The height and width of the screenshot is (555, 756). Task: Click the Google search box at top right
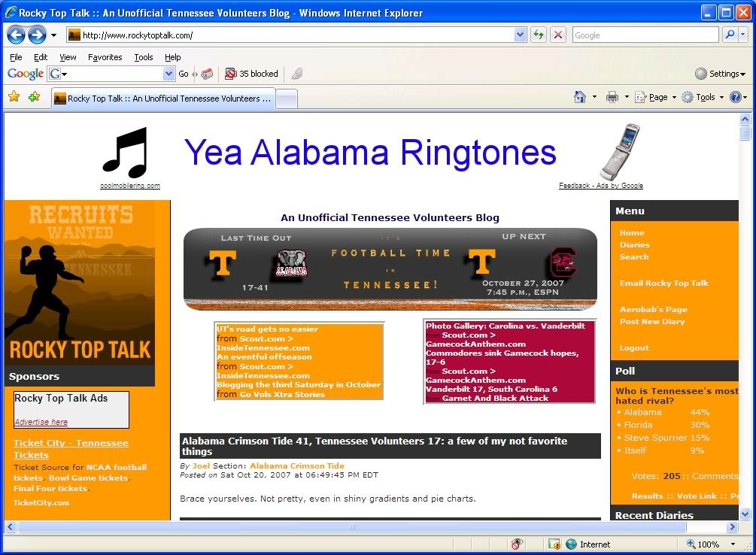[x=645, y=35]
